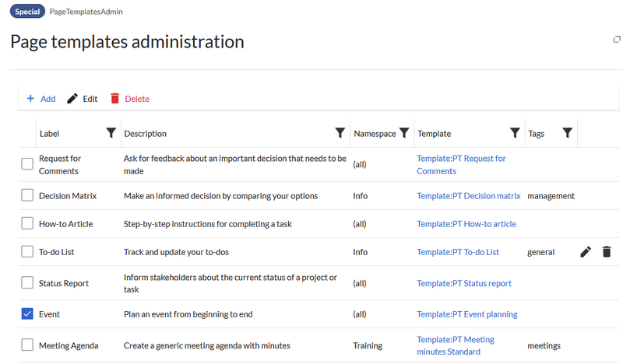Screen dimensions: 623x364
Task: Open the Tags column filter
Action: pyautogui.click(x=567, y=134)
